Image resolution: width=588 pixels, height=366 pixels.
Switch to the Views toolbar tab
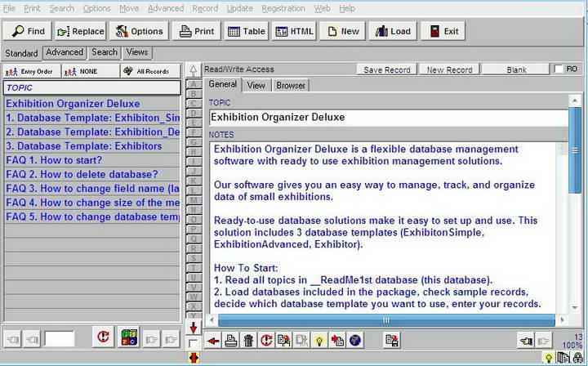point(137,52)
